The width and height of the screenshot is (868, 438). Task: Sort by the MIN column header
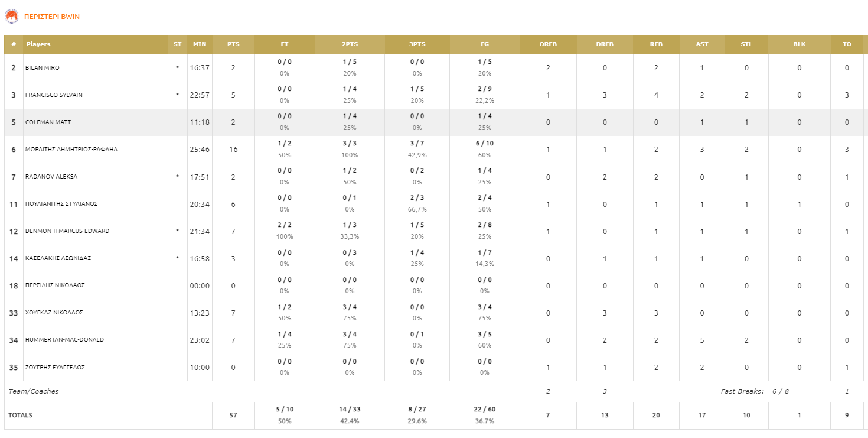click(x=200, y=44)
